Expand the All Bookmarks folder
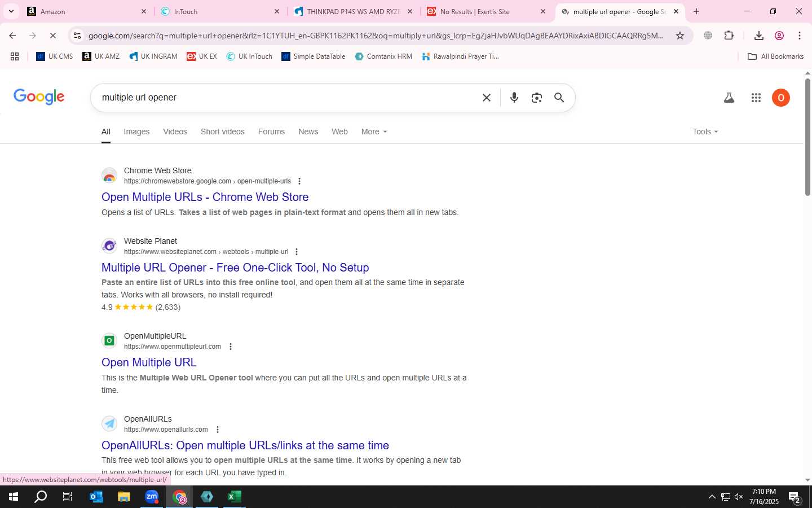 [x=775, y=56]
